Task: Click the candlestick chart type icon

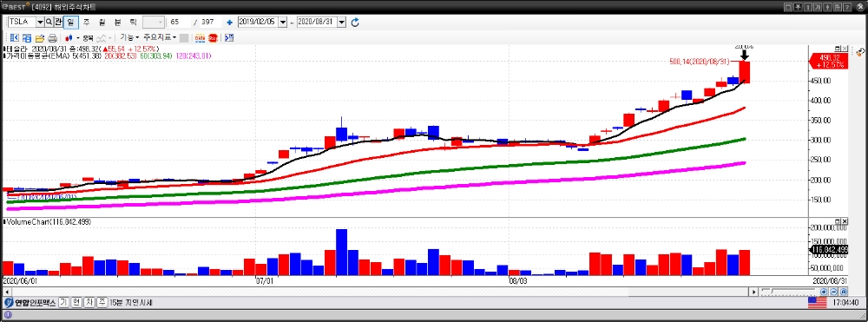Action: (x=69, y=38)
